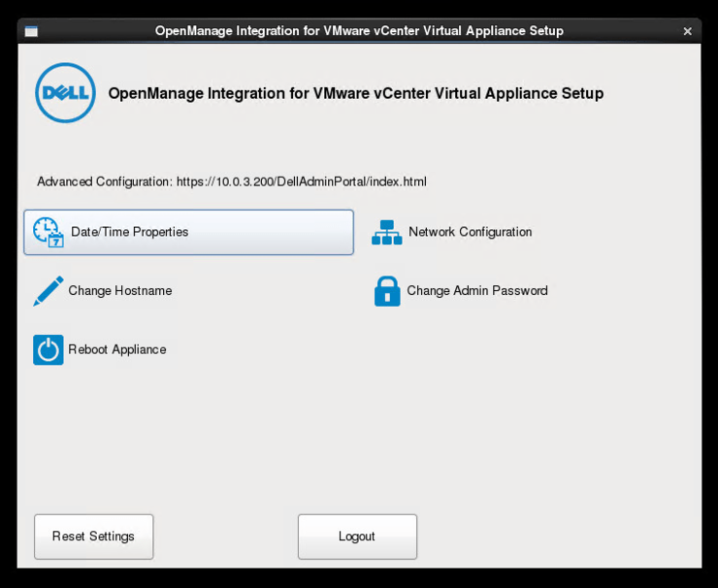Open the window menu icon in title bar
Screen dimensions: 718x588
click(31, 31)
